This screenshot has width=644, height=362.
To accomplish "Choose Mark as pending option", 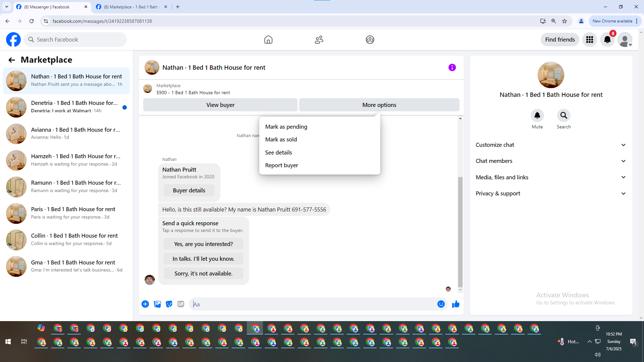I will click(x=286, y=127).
